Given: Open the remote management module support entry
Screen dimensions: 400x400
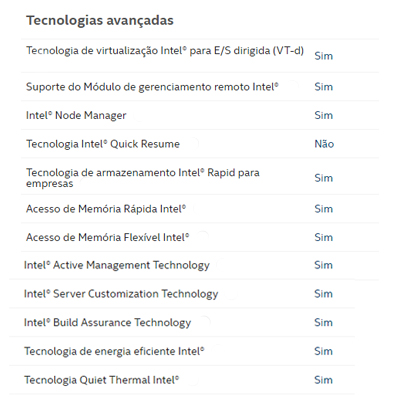Looking at the screenshot, I should pyautogui.click(x=152, y=87).
